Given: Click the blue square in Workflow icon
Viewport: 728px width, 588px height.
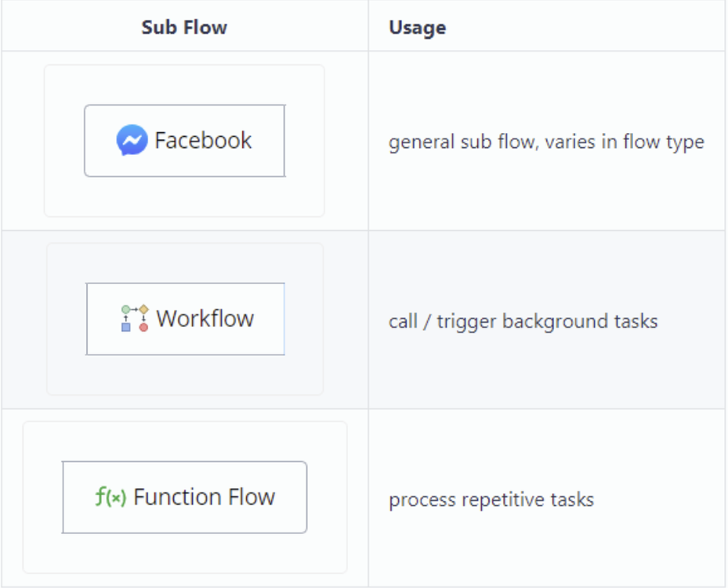Looking at the screenshot, I should [126, 327].
